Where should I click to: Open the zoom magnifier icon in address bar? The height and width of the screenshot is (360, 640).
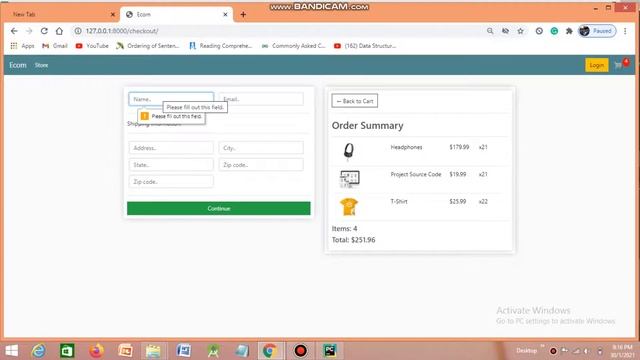[490, 31]
